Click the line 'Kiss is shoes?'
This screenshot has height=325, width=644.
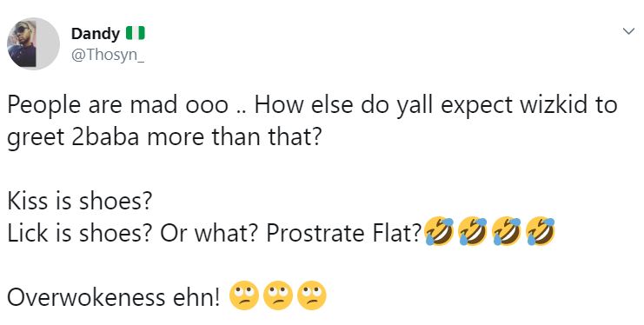point(79,201)
